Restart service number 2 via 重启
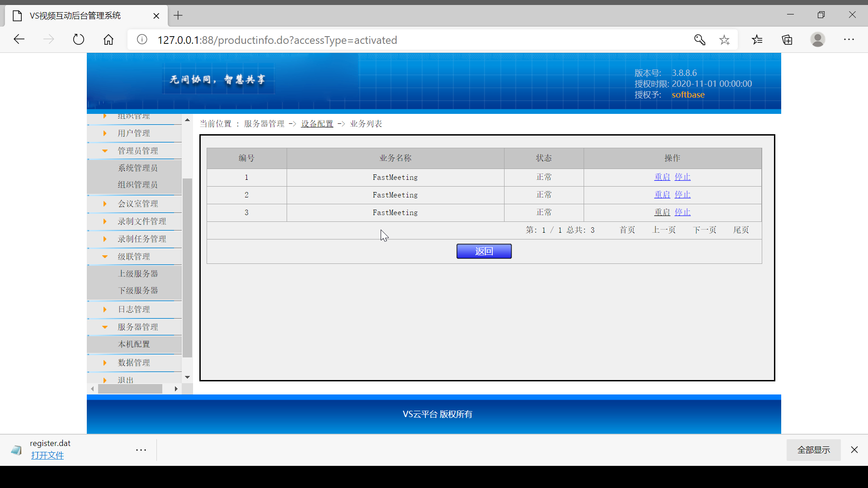The image size is (868, 488). point(662,195)
